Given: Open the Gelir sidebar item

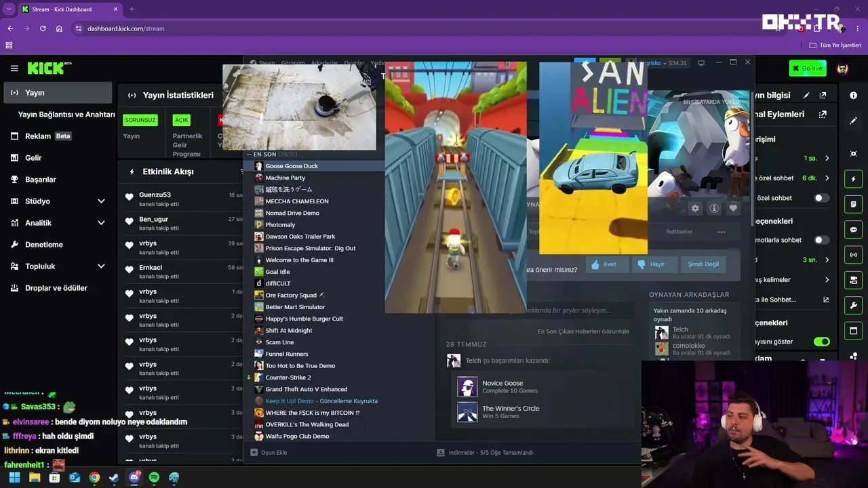Looking at the screenshot, I should point(58,158).
